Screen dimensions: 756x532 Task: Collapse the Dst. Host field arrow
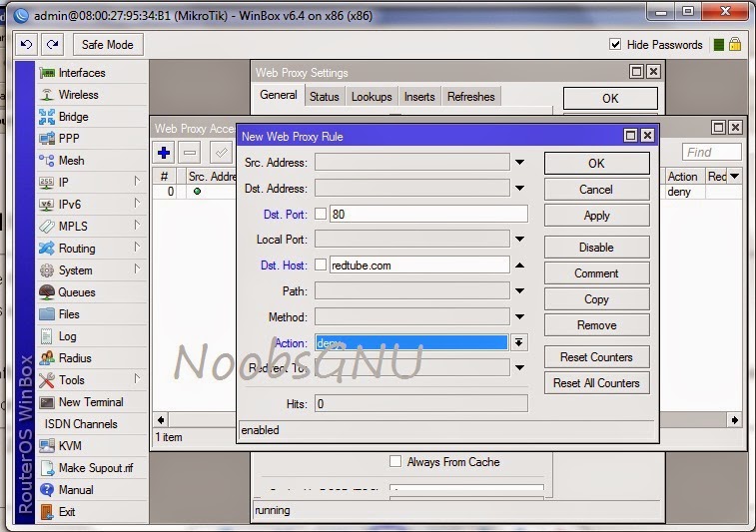(519, 266)
